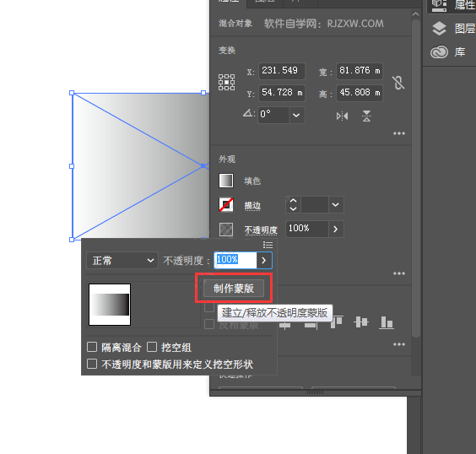The height and width of the screenshot is (454, 476).
Task: Enable the 隔离混合 checkbox
Action: (x=92, y=347)
